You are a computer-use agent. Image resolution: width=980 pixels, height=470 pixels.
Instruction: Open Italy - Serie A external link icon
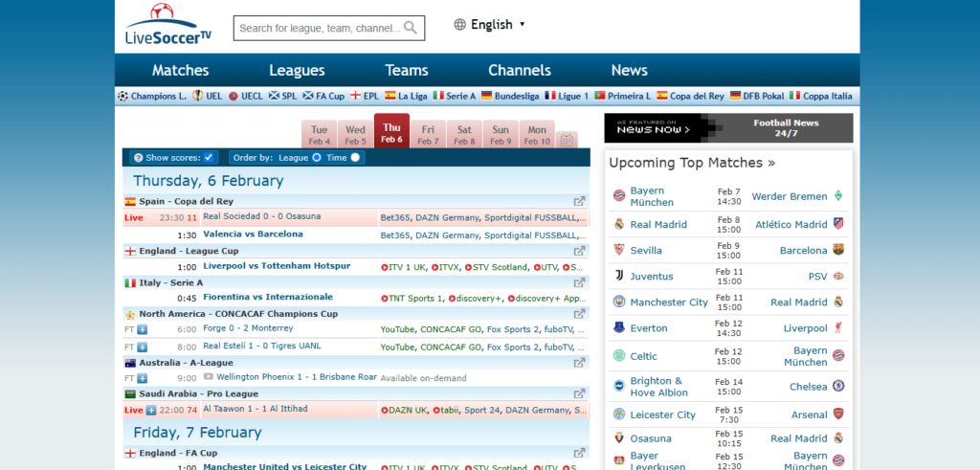coord(579,282)
